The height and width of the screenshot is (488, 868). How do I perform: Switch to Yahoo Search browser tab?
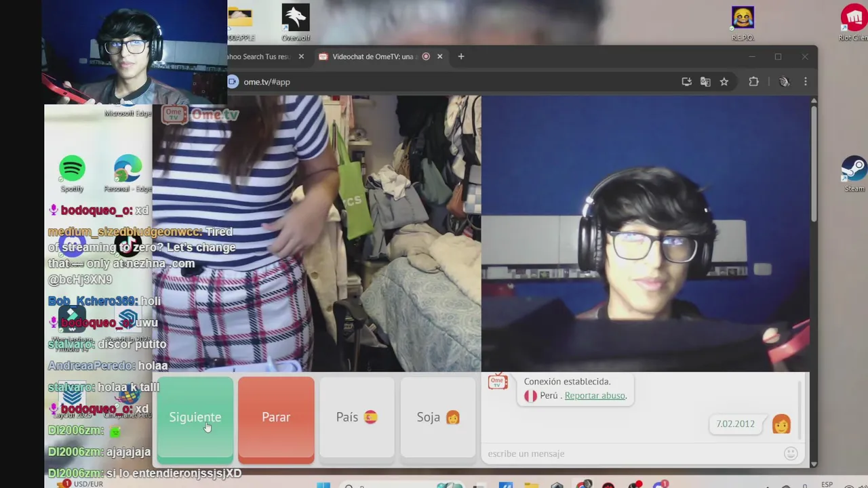(x=260, y=57)
